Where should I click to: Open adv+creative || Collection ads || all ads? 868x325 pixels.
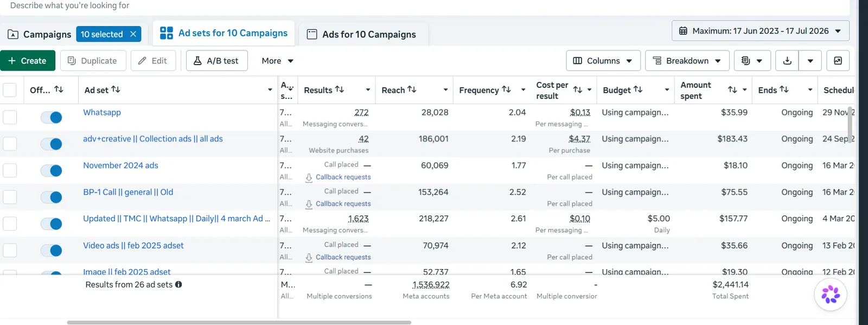tap(153, 139)
